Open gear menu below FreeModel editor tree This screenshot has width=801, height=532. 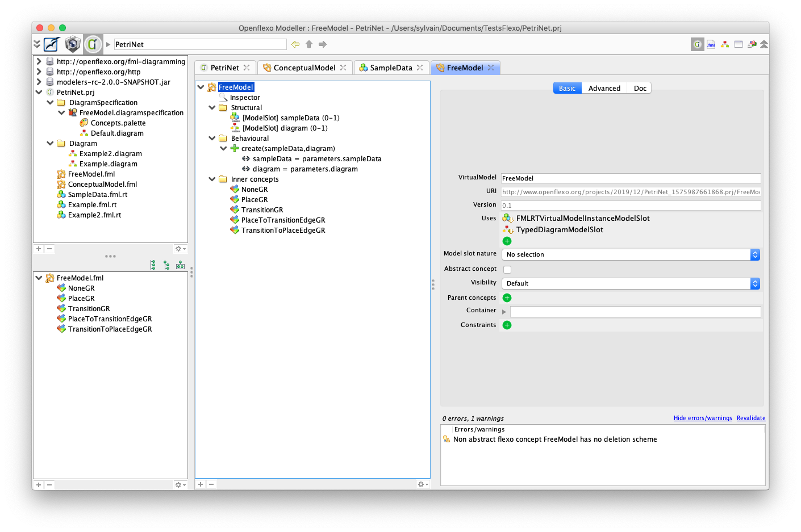(423, 484)
